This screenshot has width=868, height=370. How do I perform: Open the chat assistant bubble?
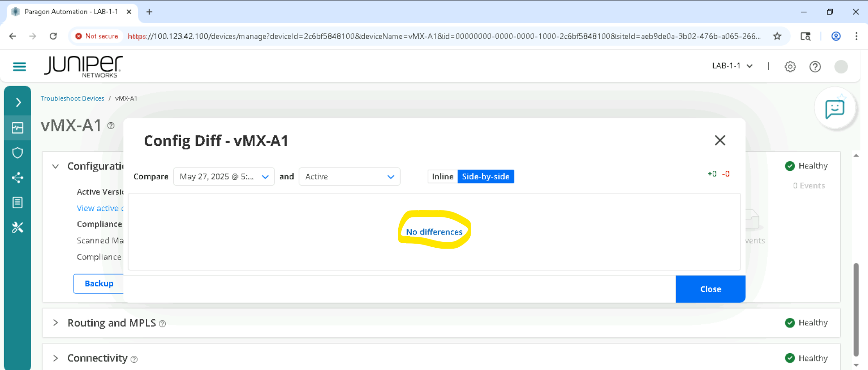tap(835, 109)
